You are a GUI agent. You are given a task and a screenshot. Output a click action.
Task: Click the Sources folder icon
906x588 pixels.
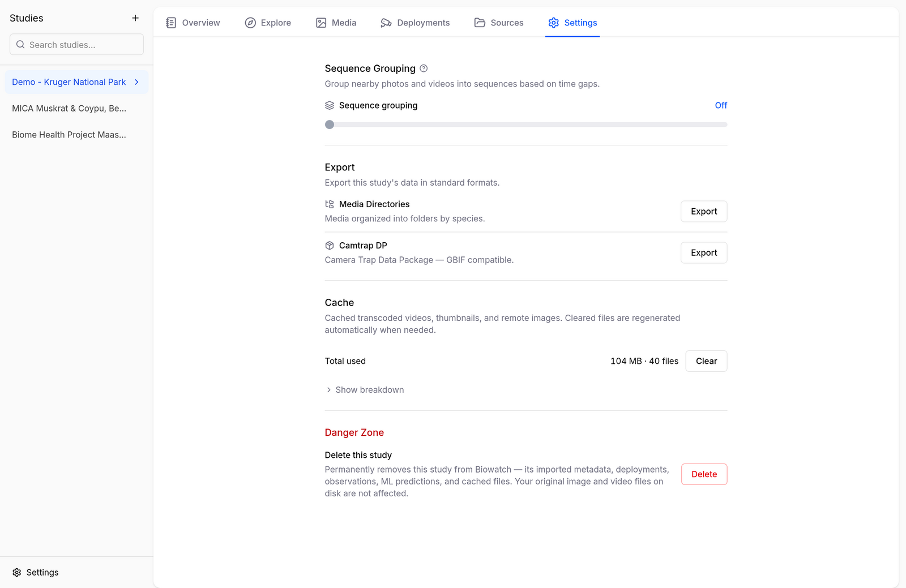pyautogui.click(x=480, y=23)
